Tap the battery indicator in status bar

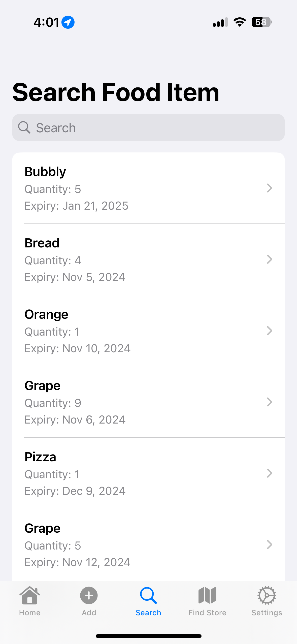click(x=262, y=22)
